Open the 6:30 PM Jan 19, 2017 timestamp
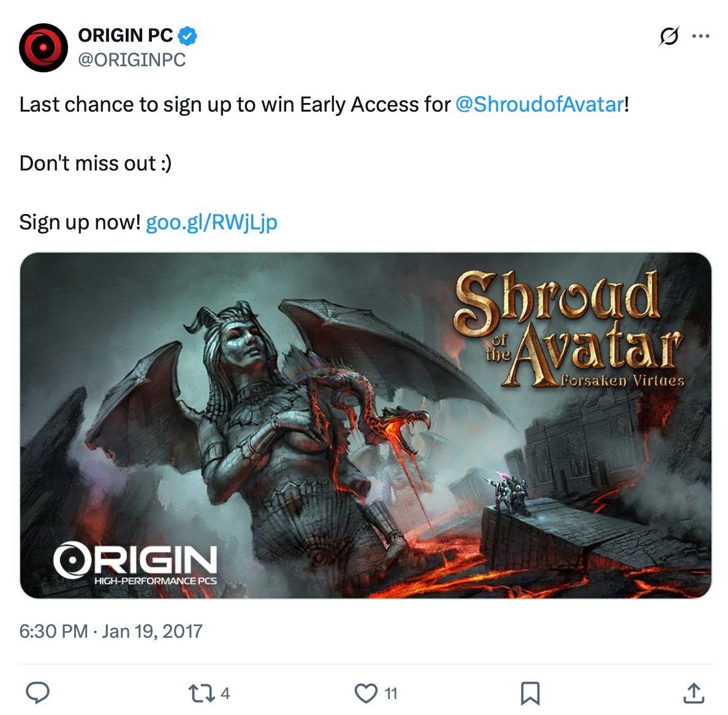 coord(111,632)
